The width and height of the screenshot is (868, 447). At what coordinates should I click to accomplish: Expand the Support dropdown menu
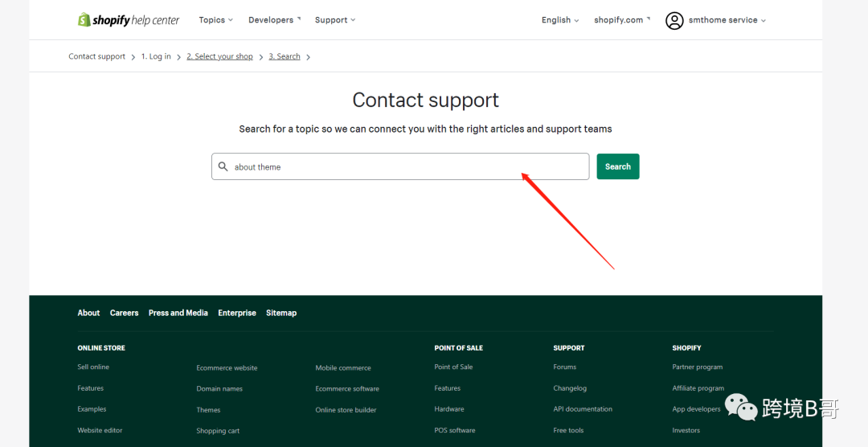pos(335,20)
